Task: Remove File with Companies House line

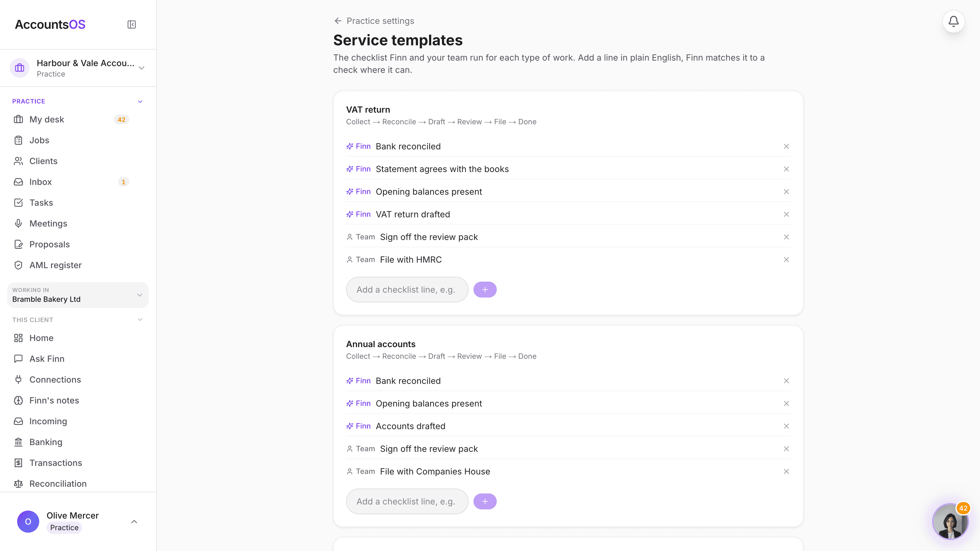Action: (x=786, y=471)
